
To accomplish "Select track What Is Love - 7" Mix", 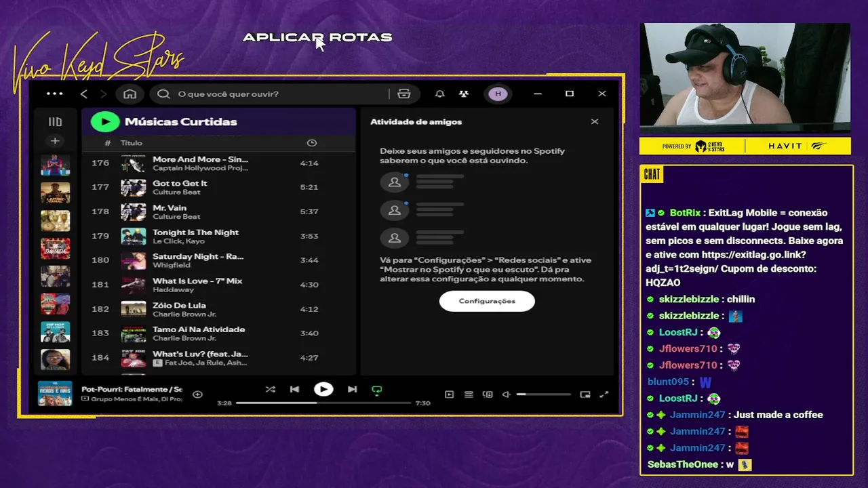I will pos(218,285).
